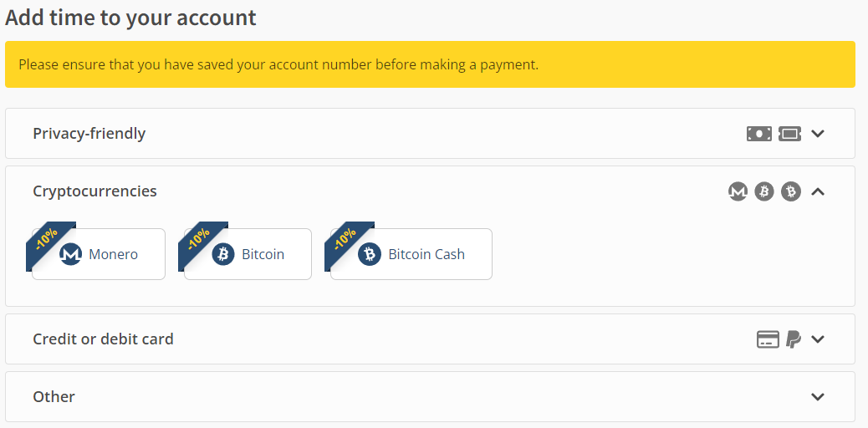Screen dimensions: 868x428
Task: Click the Add time to your account heading
Action: click(x=131, y=18)
